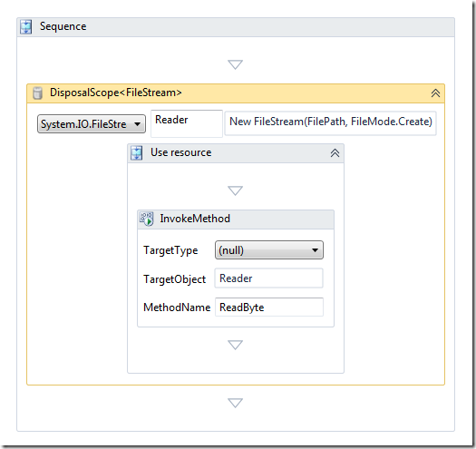Select the DisposalScope<FileStream> header text
The height and width of the screenshot is (449, 476).
click(116, 93)
